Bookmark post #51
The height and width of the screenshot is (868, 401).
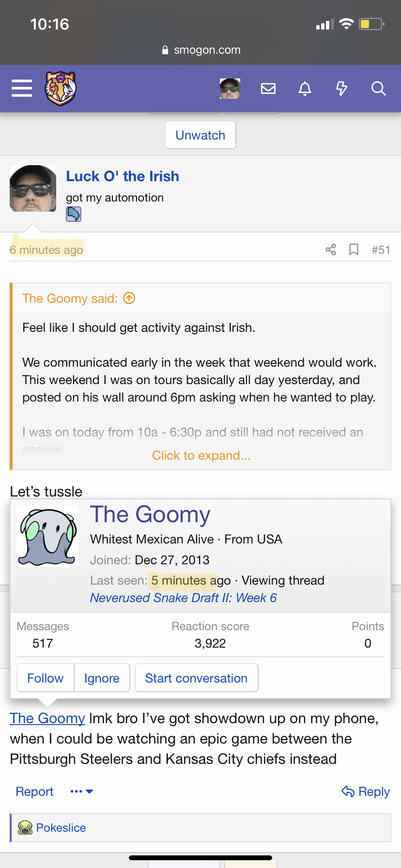(354, 249)
